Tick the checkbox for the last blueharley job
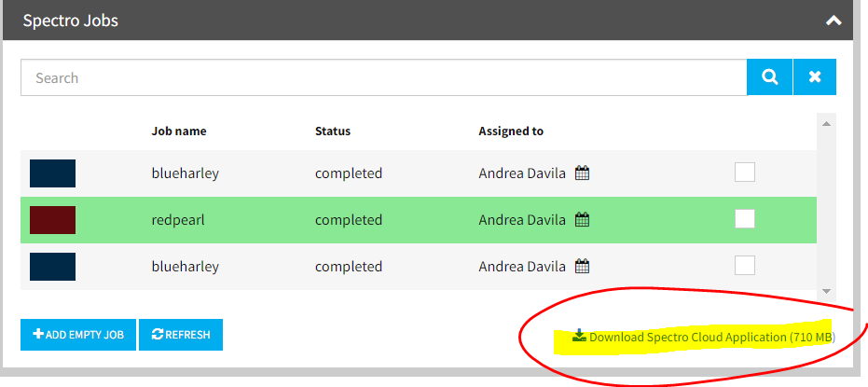Image resolution: width=868 pixels, height=387 pixels. [x=745, y=266]
